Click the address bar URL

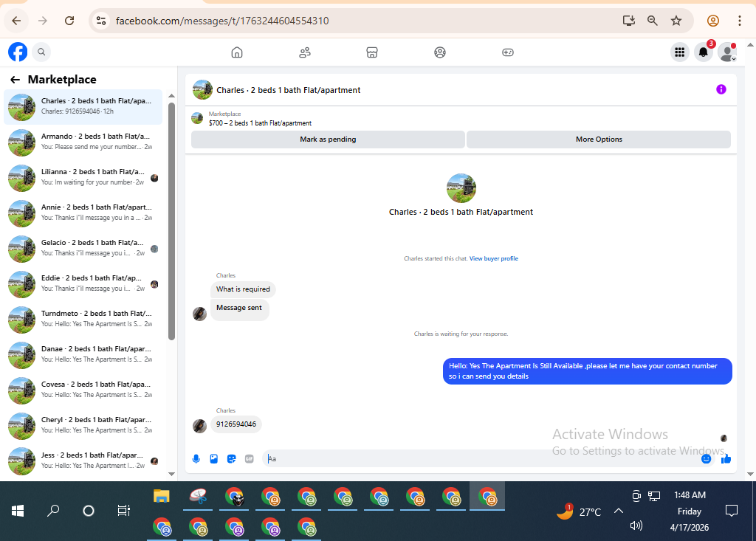(222, 21)
